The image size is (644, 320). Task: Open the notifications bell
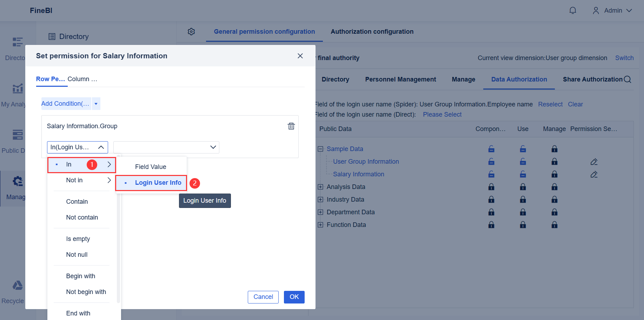(x=573, y=10)
